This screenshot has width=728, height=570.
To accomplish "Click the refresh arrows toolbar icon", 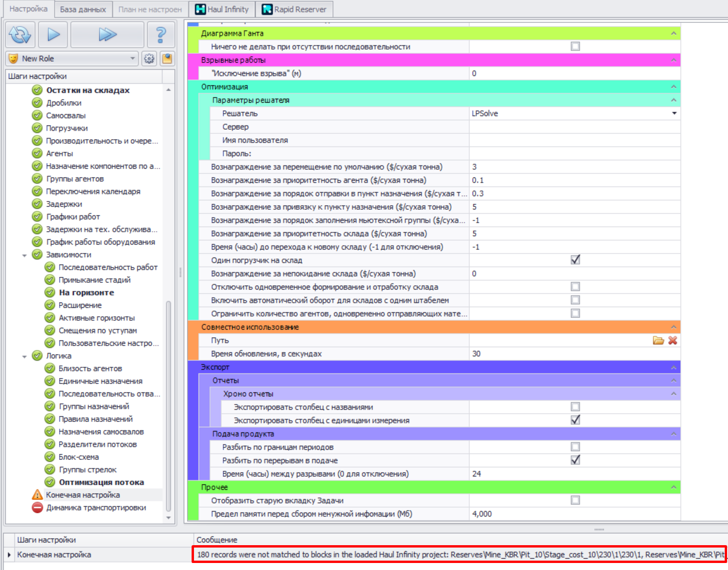I will click(20, 35).
